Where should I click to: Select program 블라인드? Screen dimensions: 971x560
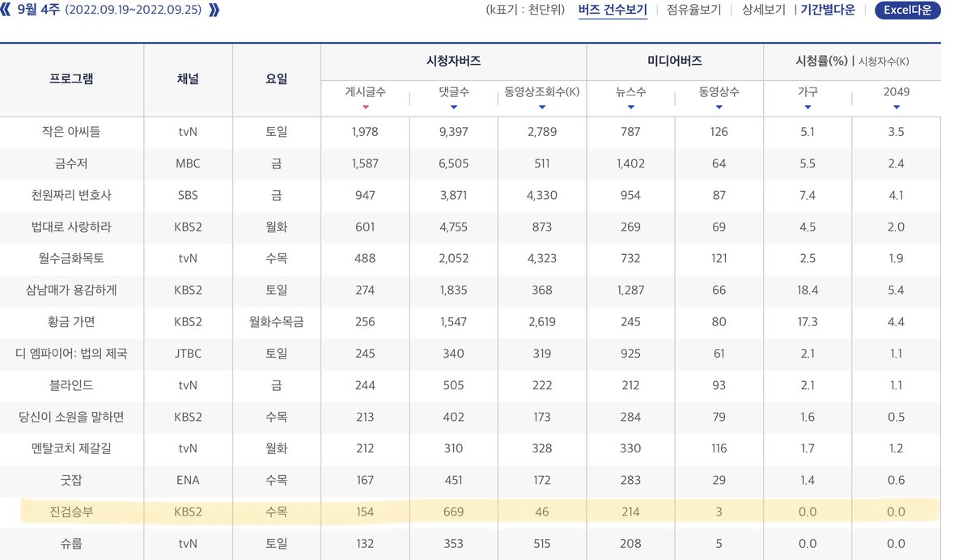[x=71, y=385]
